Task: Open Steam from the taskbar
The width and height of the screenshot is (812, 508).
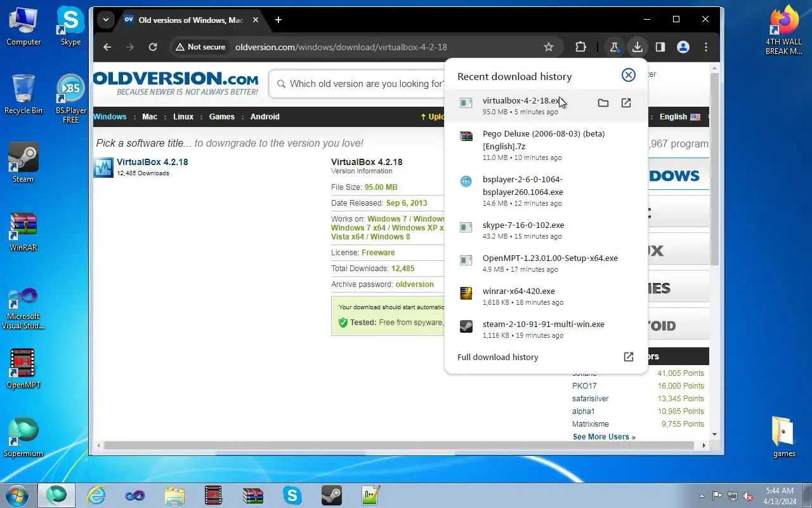Action: [x=332, y=495]
